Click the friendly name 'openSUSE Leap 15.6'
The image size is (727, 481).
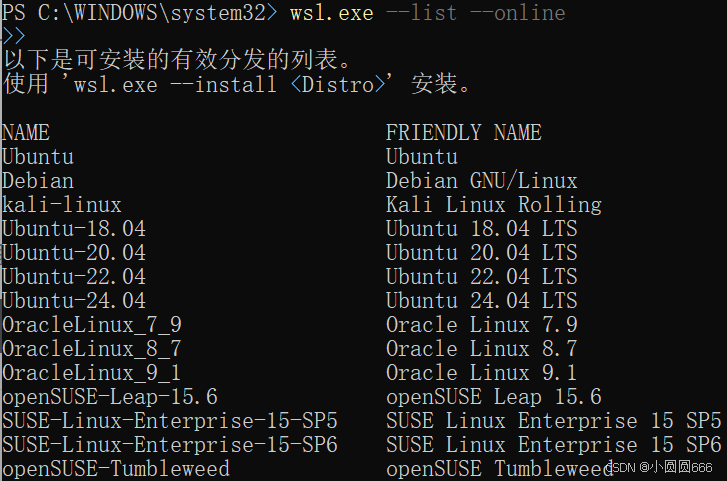[x=494, y=398]
